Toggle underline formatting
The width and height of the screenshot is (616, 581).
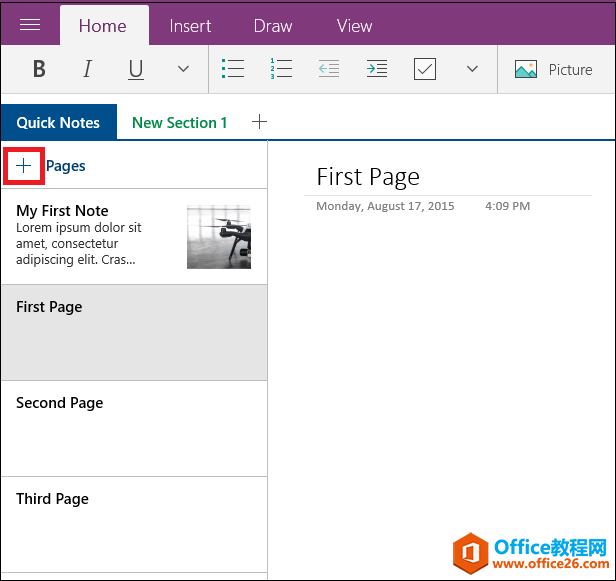coord(136,70)
